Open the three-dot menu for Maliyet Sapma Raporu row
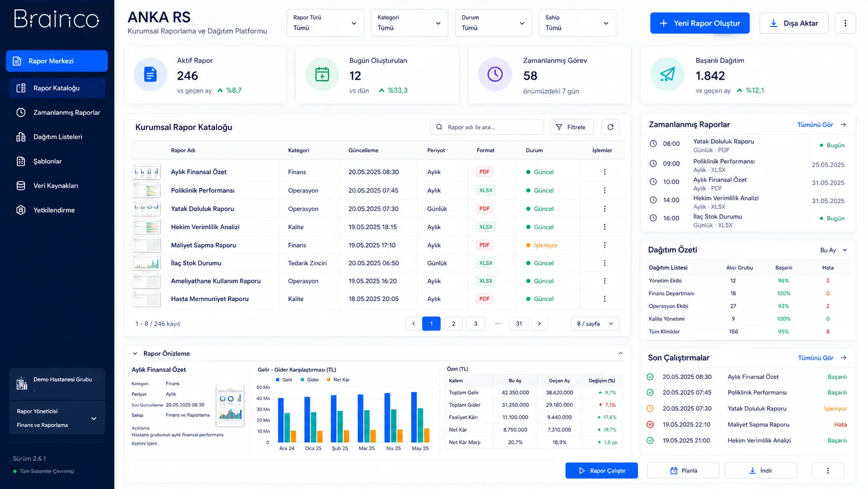Image resolution: width=868 pixels, height=489 pixels. [604, 245]
